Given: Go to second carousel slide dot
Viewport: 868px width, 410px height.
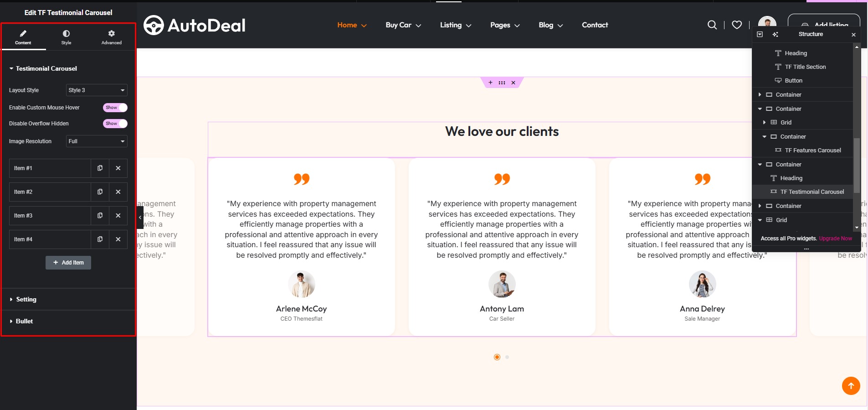Looking at the screenshot, I should [507, 357].
